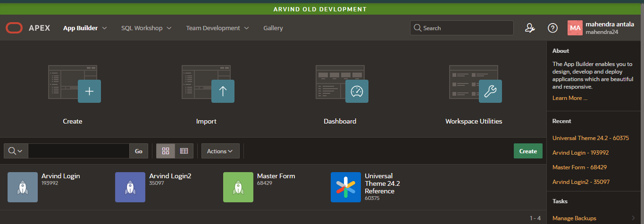Open search column selector magnifier dropdown

pyautogui.click(x=16, y=151)
